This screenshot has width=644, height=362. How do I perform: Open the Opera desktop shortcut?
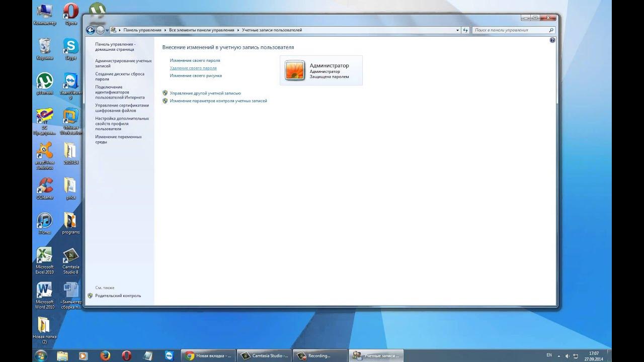[x=71, y=14]
